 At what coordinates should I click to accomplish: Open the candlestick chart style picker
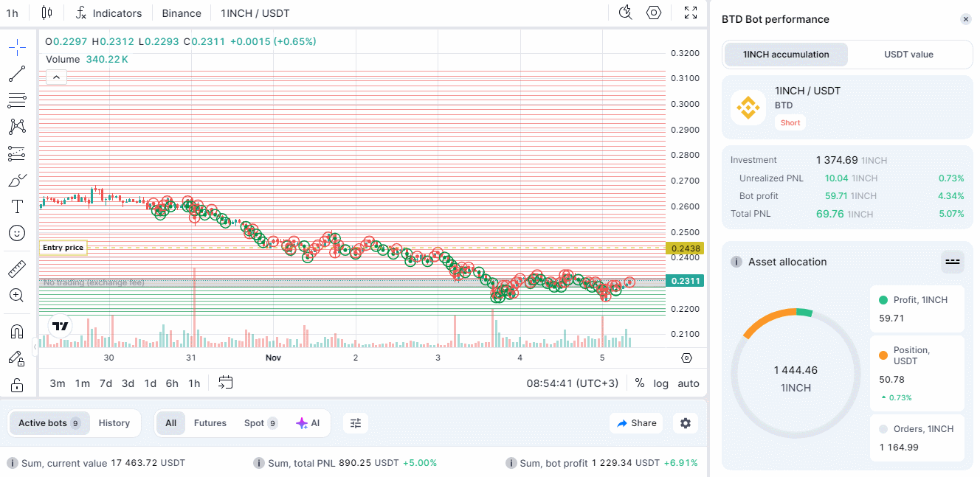tap(47, 13)
